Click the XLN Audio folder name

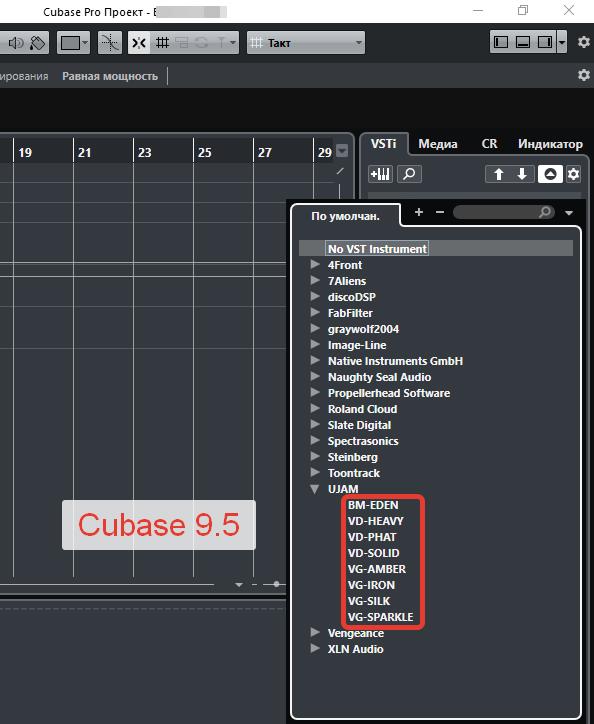coord(355,649)
